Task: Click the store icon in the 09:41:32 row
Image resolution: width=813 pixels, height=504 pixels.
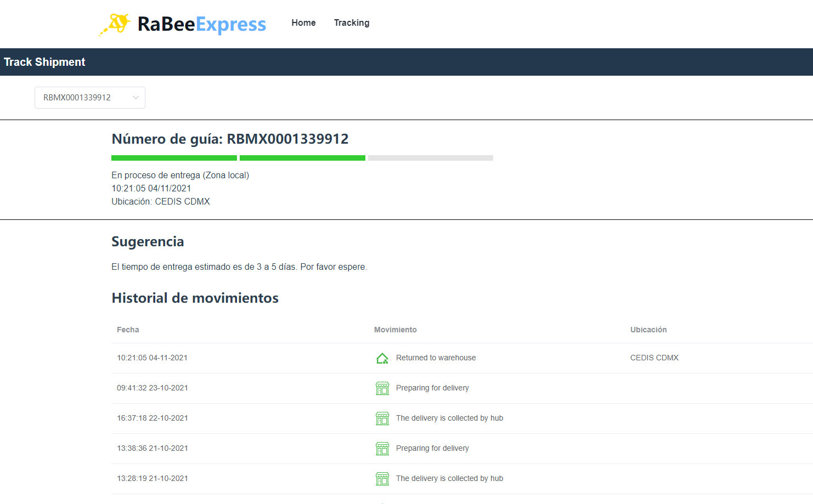Action: click(382, 388)
